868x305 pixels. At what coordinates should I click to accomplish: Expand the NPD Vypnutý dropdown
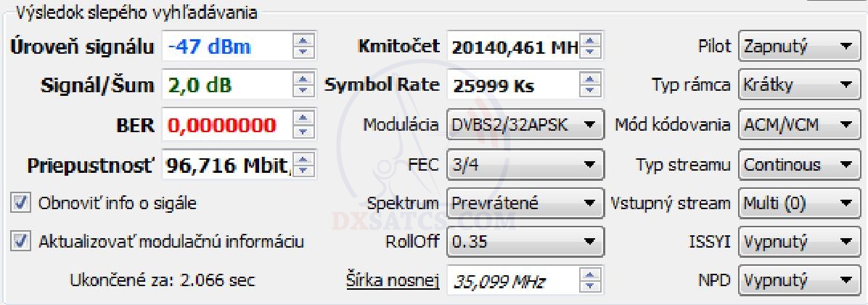[x=799, y=281]
